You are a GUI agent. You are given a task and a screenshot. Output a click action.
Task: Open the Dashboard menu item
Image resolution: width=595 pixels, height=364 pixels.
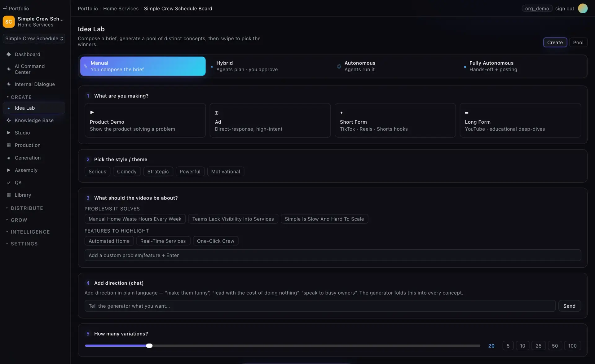[x=34, y=54]
